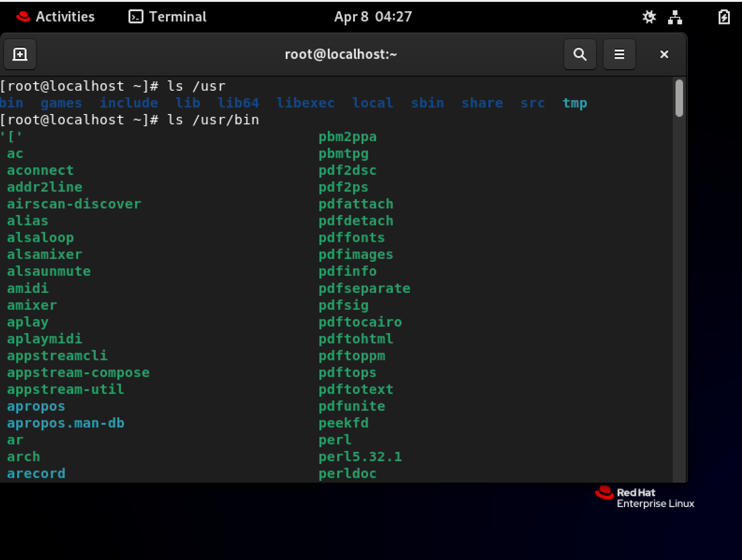Viewport: 742px width, 560px height.
Task: Click the 'pdfunite' file entry
Action: [352, 406]
